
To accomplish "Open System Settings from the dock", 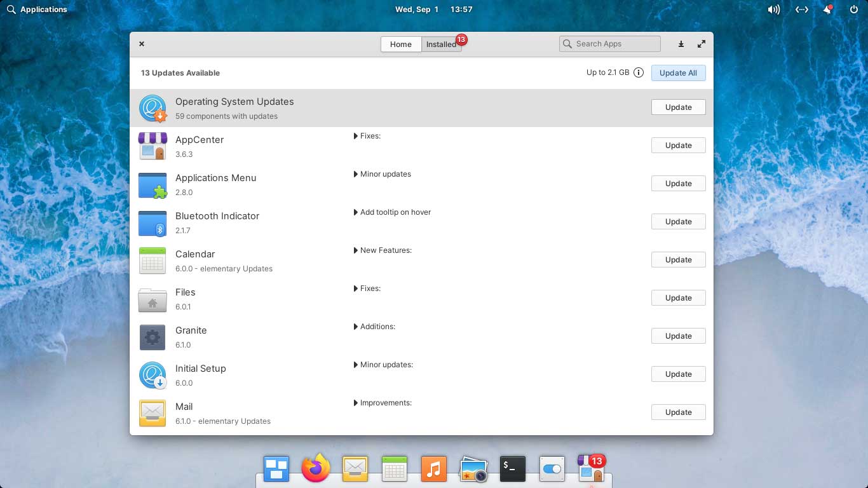I will [x=552, y=469].
